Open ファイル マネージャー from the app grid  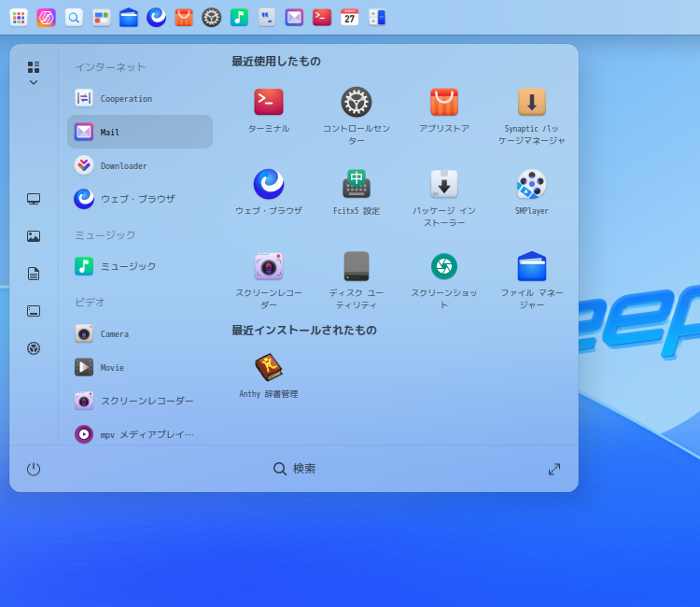point(532,267)
